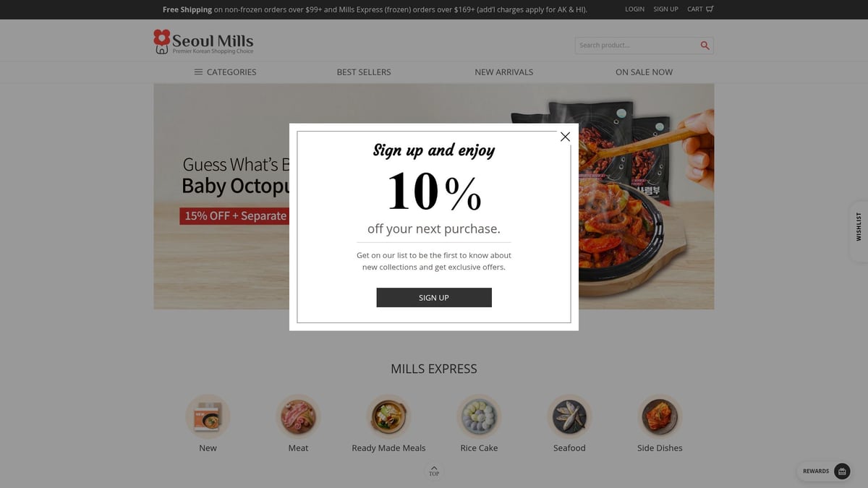Expand the Categories hamburger menu

(x=198, y=72)
